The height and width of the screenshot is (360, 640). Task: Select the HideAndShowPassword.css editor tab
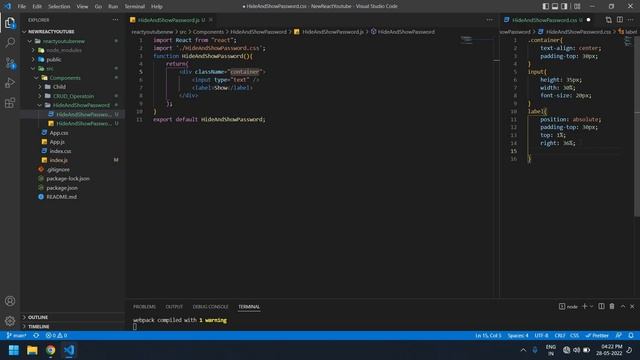547,20
